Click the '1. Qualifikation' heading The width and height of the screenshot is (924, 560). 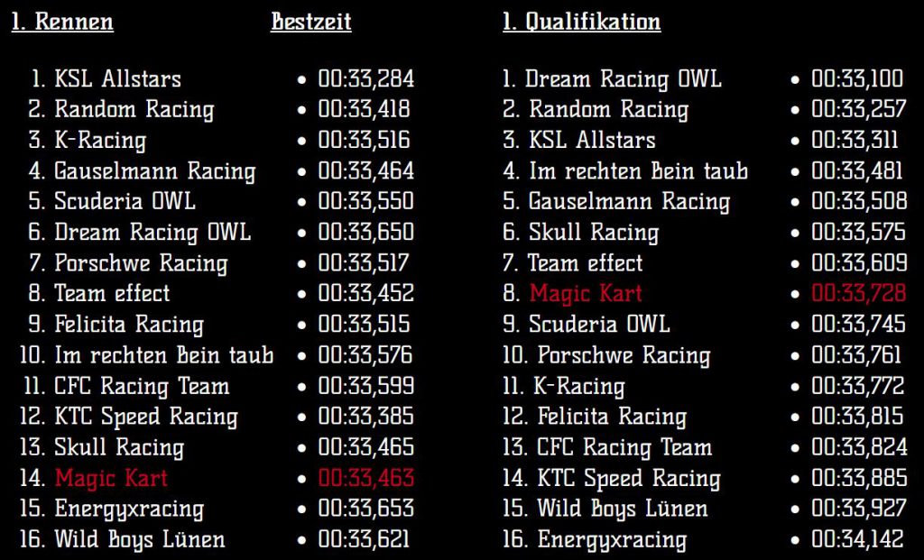582,22
